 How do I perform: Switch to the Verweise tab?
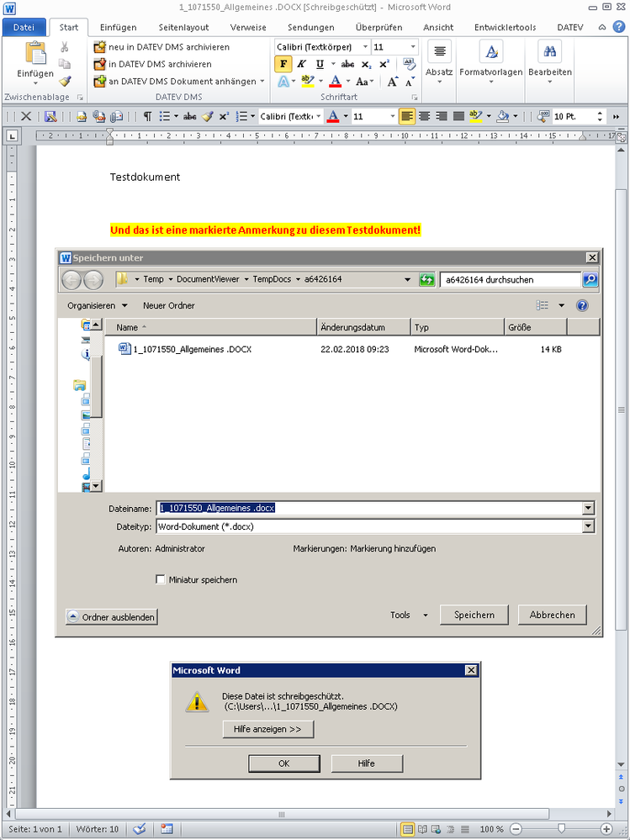click(x=248, y=27)
